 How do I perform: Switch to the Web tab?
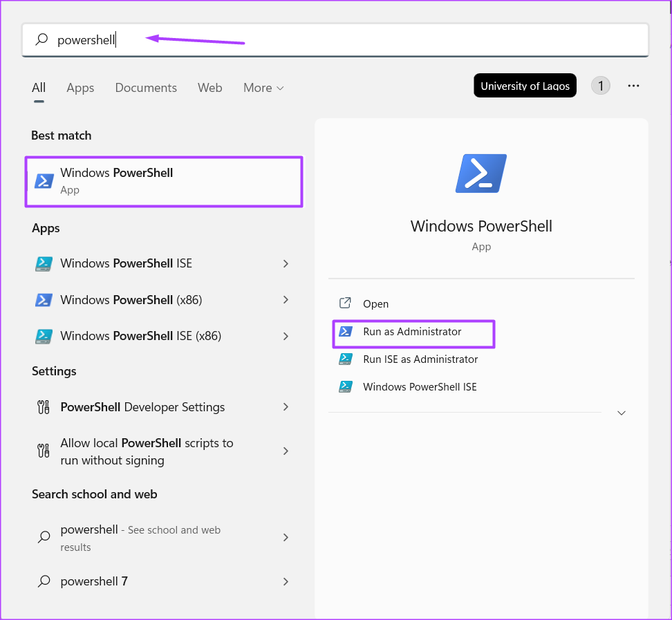click(209, 87)
